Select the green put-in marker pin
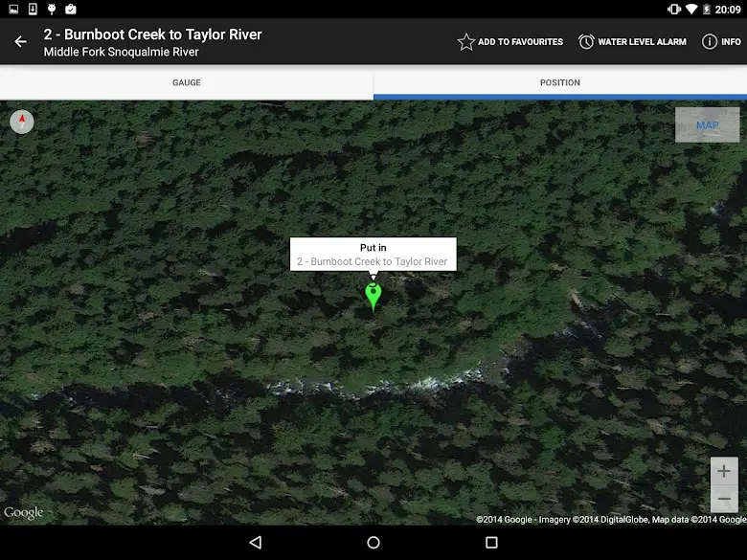747x560 pixels. click(x=373, y=297)
